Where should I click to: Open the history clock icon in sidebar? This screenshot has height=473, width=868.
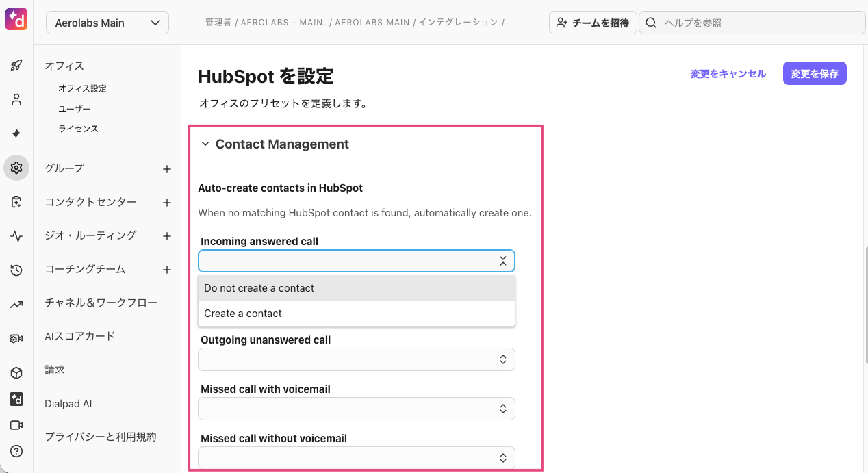(16, 270)
